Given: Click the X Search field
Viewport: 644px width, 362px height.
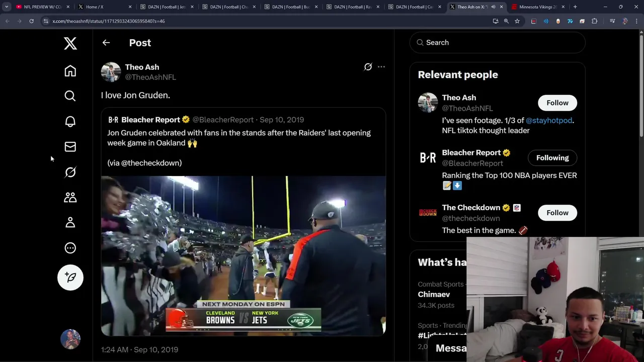Looking at the screenshot, I should [498, 43].
